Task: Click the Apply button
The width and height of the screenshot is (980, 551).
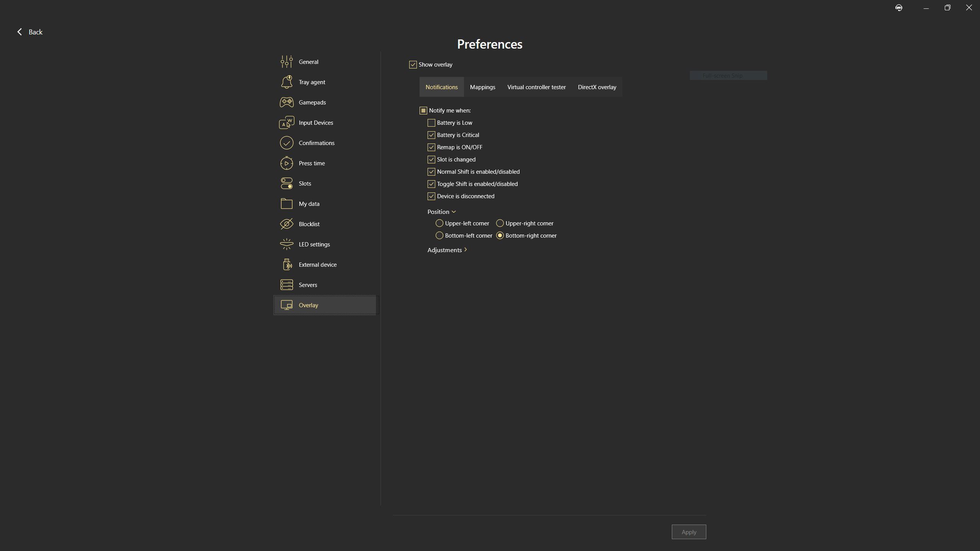Action: 688,532
